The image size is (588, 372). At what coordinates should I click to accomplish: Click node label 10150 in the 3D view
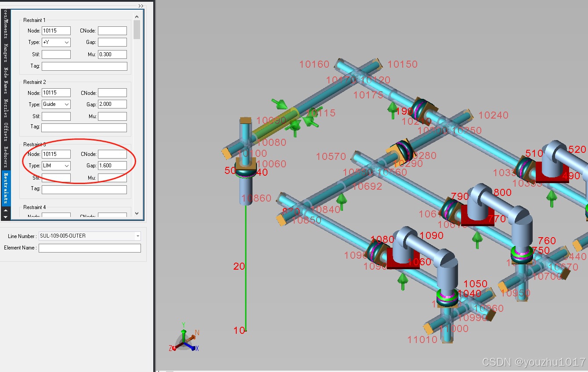click(x=402, y=65)
